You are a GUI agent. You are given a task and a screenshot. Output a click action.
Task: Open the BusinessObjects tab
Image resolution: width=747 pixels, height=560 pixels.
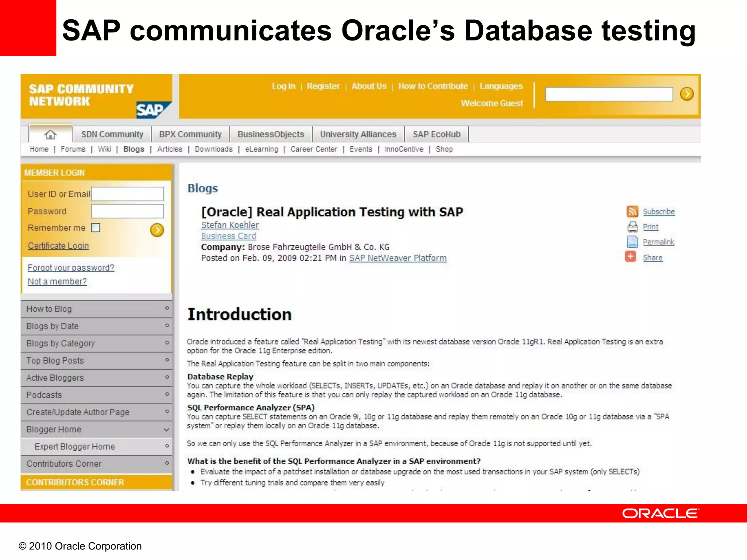tap(271, 134)
